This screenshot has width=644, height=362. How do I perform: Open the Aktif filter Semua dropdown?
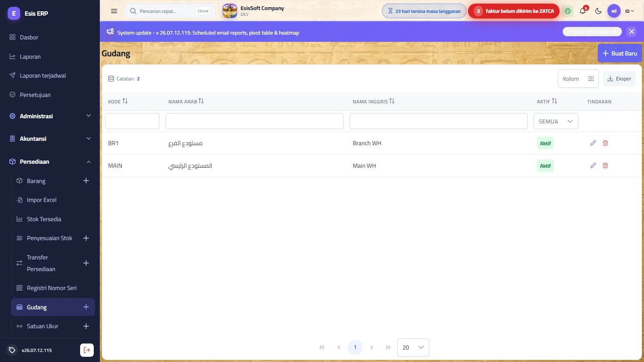(x=556, y=121)
